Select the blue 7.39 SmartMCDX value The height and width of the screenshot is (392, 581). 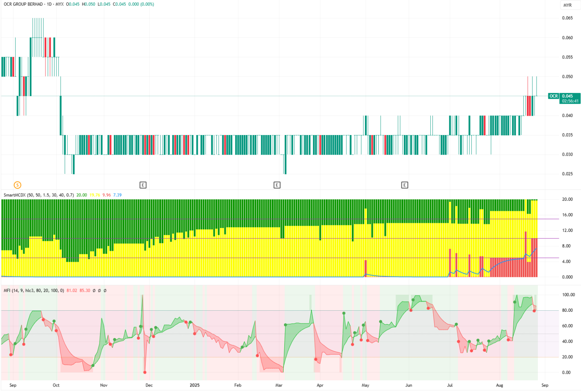pos(118,195)
